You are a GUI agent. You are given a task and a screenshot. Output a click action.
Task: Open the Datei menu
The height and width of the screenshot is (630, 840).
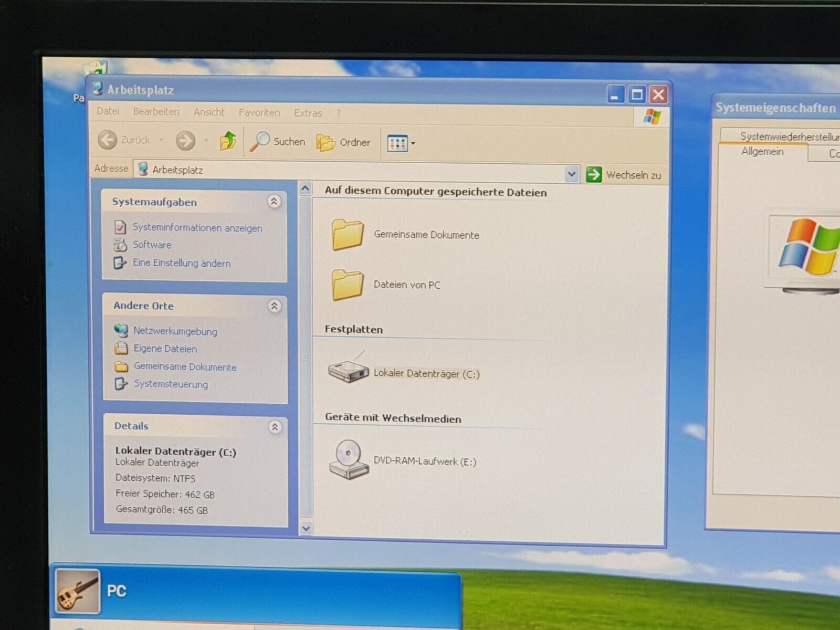tap(108, 111)
